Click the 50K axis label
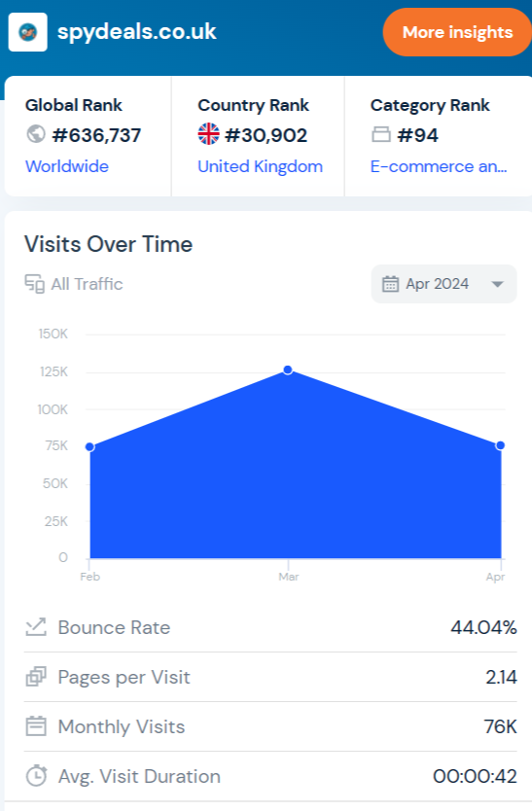Image resolution: width=532 pixels, height=811 pixels. [54, 483]
